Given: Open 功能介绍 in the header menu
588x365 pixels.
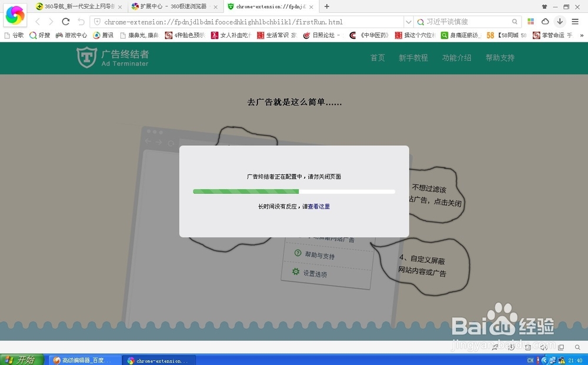Looking at the screenshot, I should point(457,58).
